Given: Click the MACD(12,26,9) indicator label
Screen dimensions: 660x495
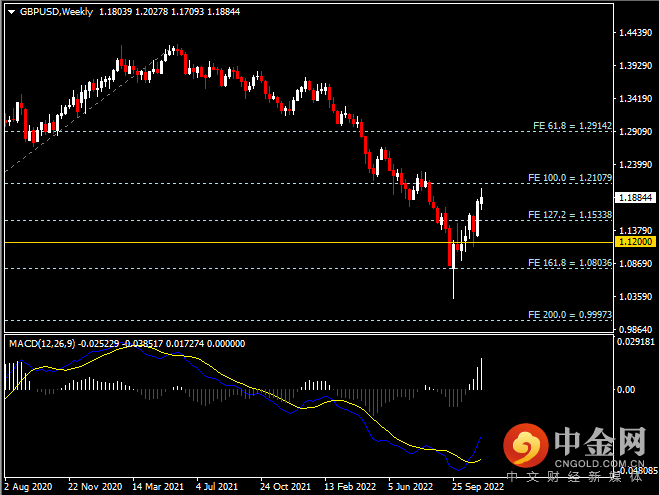Looking at the screenshot, I should point(42,343).
